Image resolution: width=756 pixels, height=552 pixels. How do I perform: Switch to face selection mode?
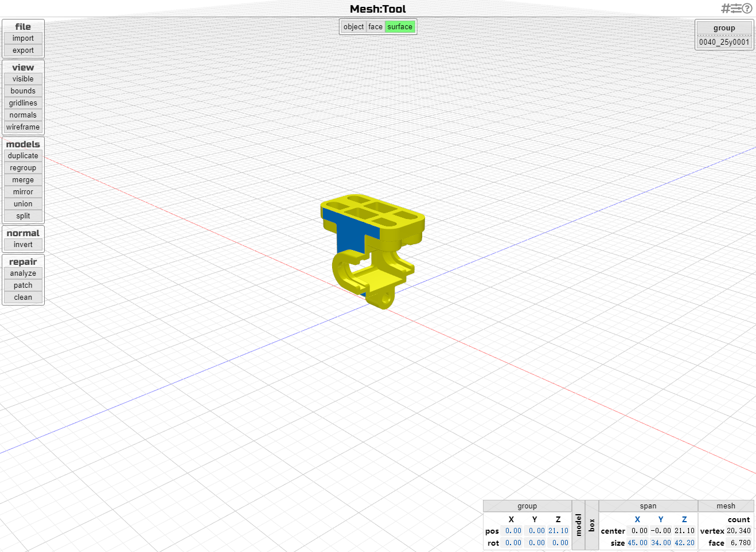pyautogui.click(x=375, y=26)
